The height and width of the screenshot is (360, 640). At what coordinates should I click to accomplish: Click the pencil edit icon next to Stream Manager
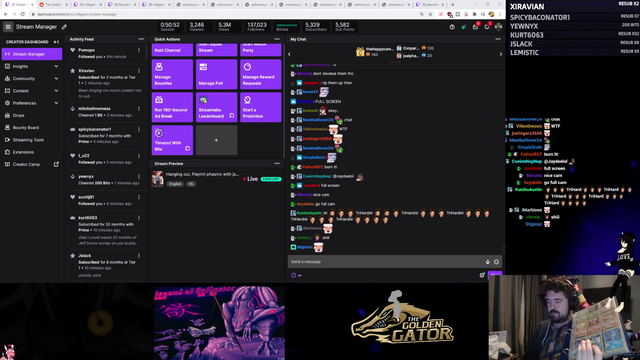[64, 27]
